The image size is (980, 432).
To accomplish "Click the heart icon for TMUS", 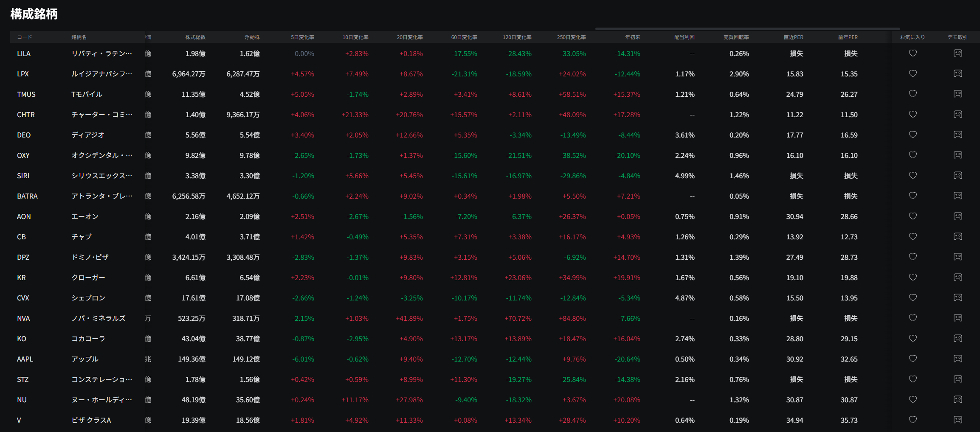I will (912, 94).
